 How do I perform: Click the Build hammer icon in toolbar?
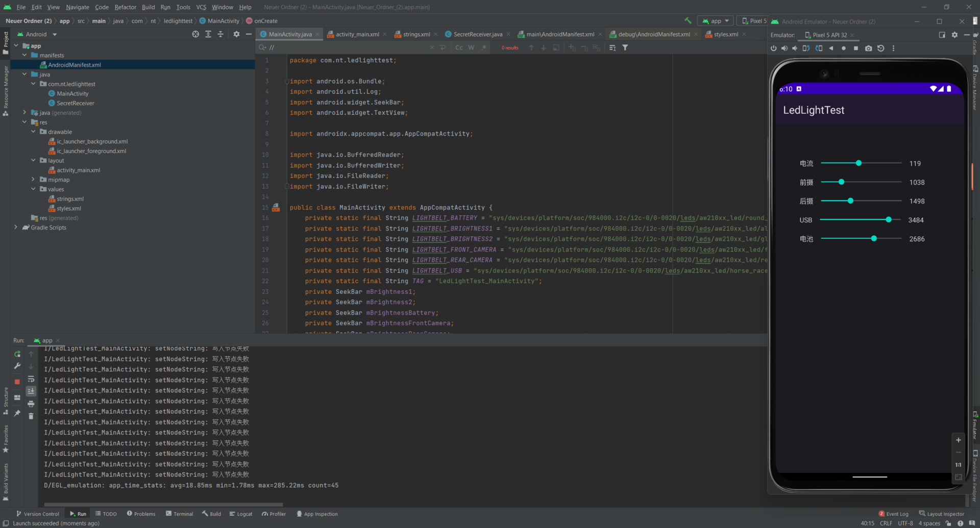688,21
